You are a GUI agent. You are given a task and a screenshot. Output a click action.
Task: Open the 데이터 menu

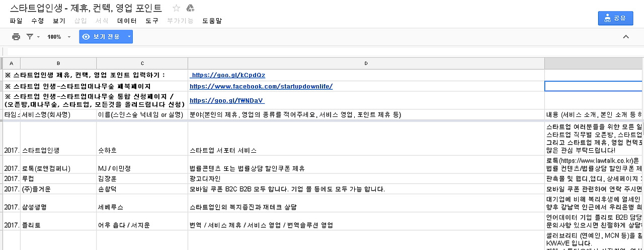point(127,21)
